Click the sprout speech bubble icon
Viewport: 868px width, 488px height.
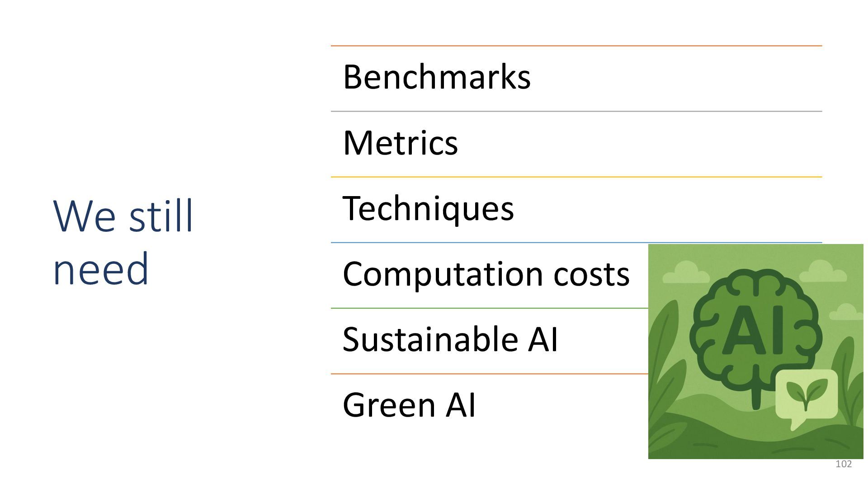806,394
